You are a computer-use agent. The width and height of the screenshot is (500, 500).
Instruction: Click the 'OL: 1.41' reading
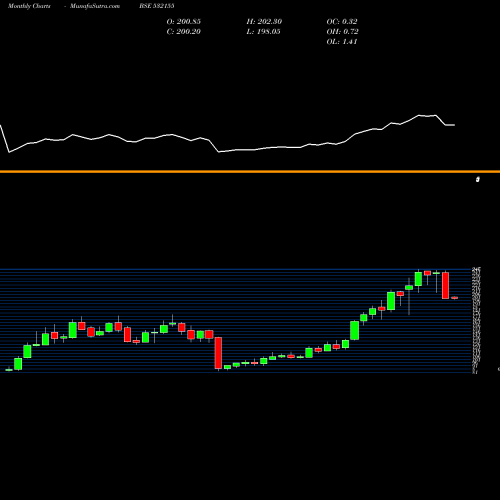tap(342, 42)
